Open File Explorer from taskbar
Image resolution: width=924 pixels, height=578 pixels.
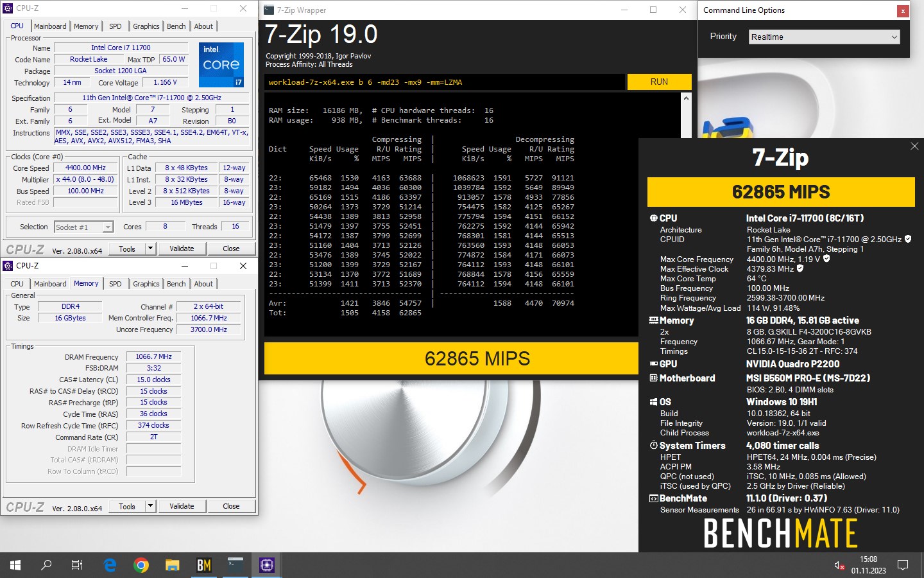tap(173, 565)
